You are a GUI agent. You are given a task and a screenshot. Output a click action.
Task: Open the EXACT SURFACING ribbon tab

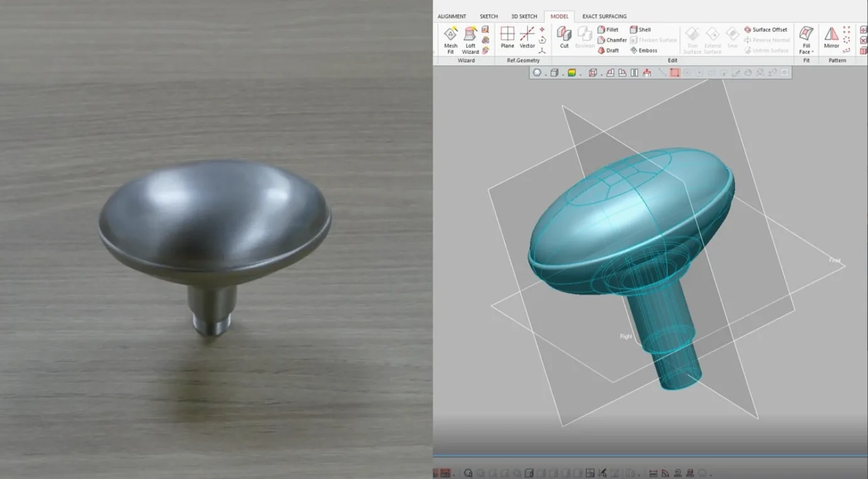pyautogui.click(x=604, y=16)
